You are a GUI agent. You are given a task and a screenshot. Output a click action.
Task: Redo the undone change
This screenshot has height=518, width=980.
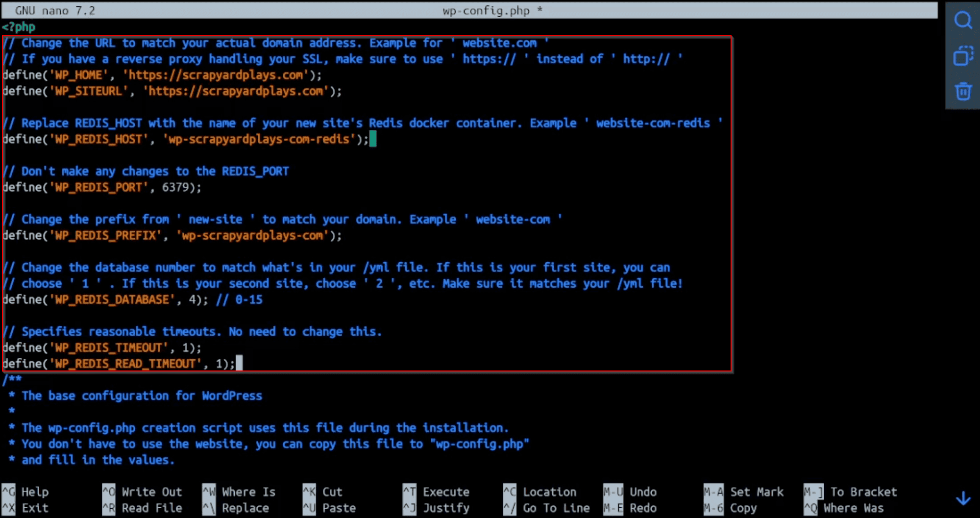[643, 508]
